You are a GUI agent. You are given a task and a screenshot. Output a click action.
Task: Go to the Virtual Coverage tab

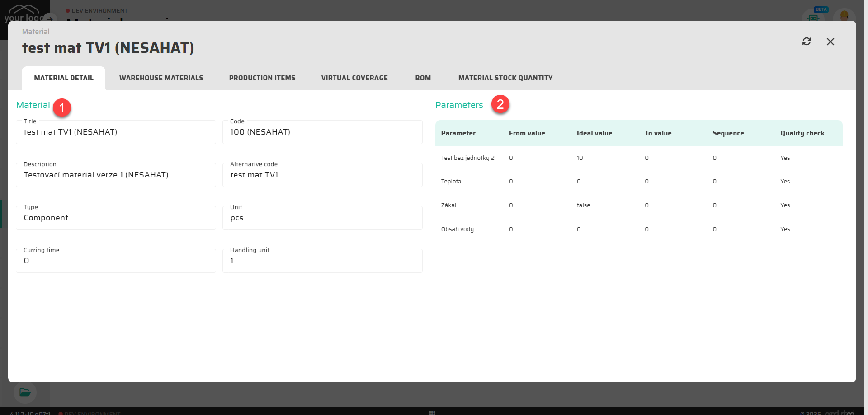click(x=354, y=78)
